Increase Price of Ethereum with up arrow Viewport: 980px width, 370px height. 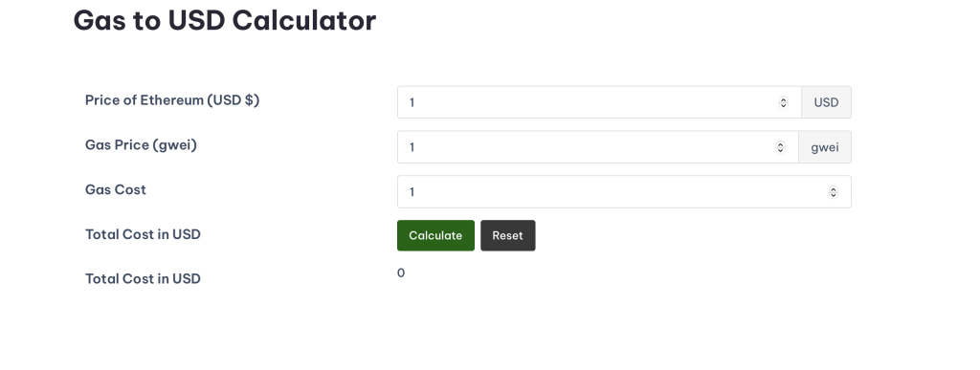tap(783, 99)
